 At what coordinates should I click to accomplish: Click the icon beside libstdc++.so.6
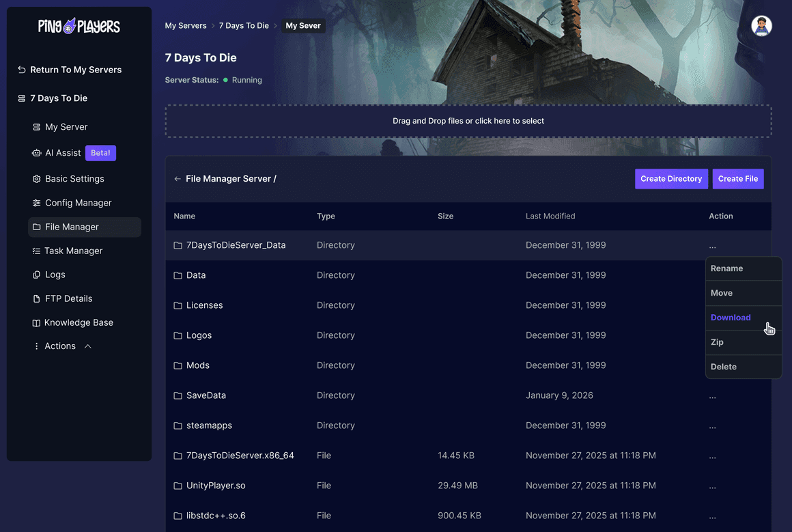click(x=178, y=516)
